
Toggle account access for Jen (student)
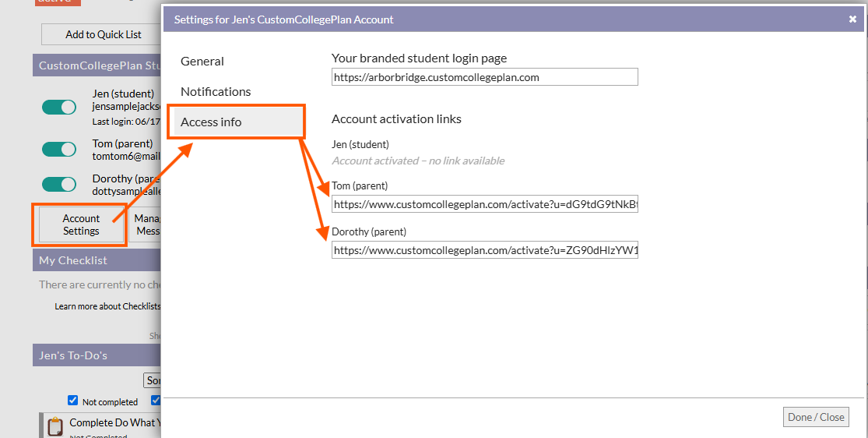(x=59, y=108)
